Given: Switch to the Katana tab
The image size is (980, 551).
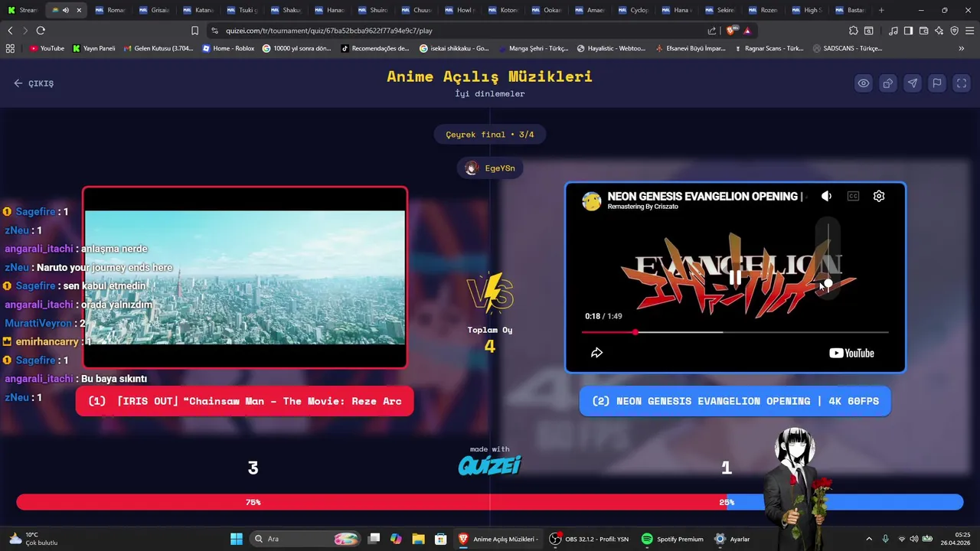Looking at the screenshot, I should click(x=199, y=10).
